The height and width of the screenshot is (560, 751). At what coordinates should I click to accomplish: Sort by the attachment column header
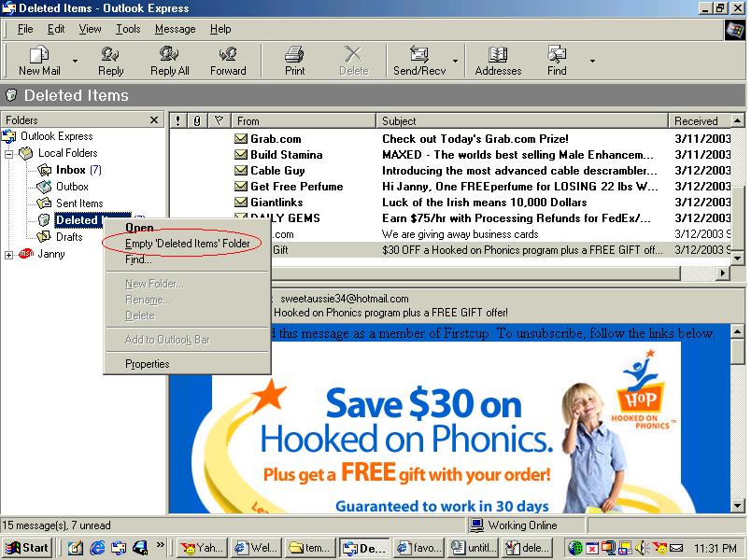[197, 120]
